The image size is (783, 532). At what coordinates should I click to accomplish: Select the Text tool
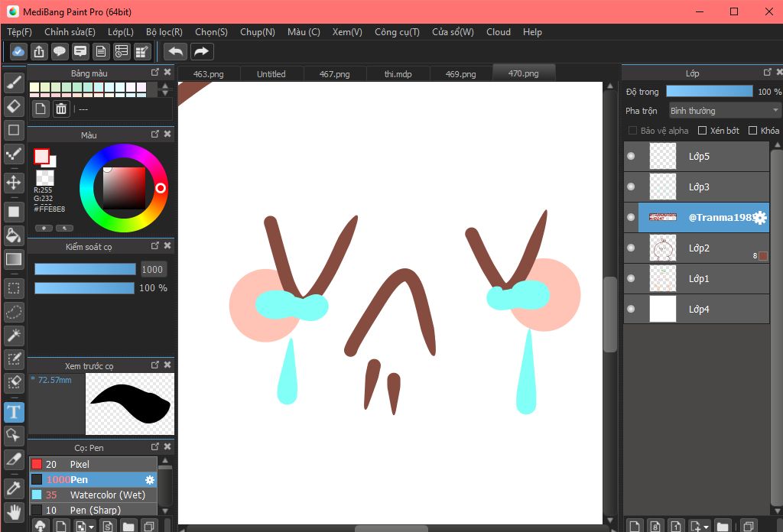pos(14,412)
